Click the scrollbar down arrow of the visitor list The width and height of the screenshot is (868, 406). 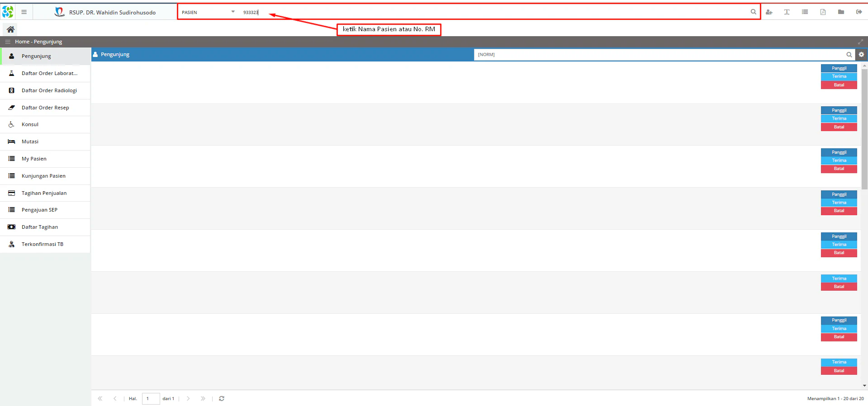864,386
